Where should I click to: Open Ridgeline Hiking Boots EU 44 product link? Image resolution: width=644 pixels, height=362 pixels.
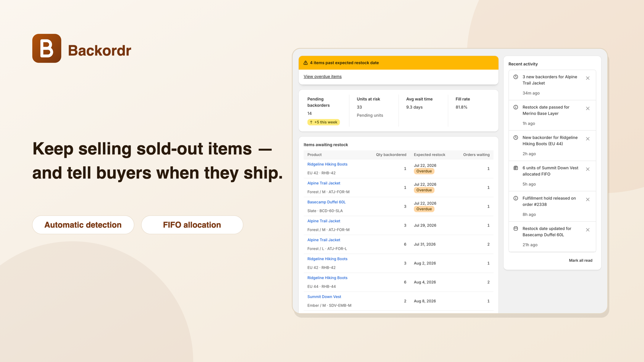point(327,278)
